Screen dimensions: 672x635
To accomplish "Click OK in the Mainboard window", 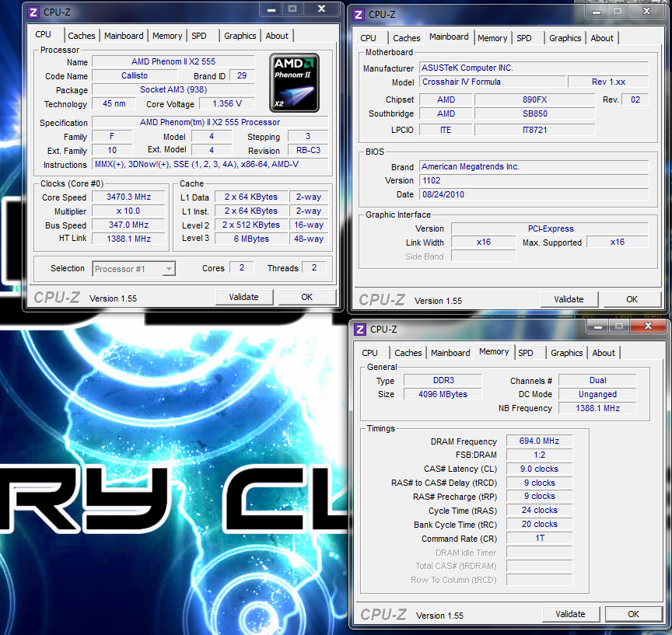I will (632, 299).
